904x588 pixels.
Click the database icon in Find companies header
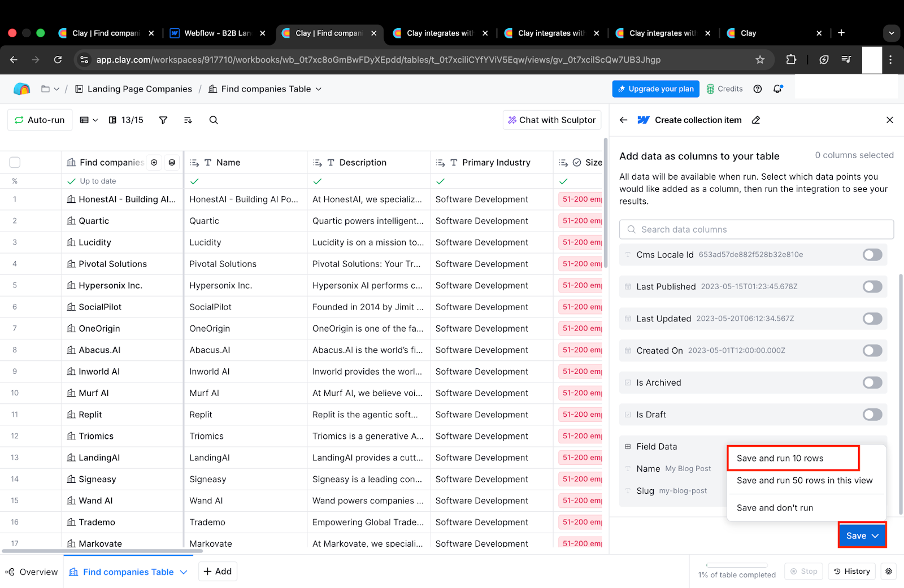172,162
